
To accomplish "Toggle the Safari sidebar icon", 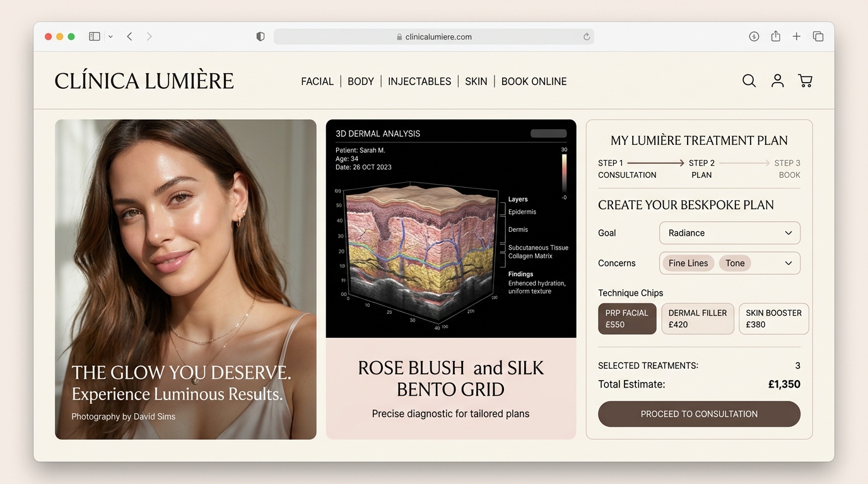I will point(95,37).
